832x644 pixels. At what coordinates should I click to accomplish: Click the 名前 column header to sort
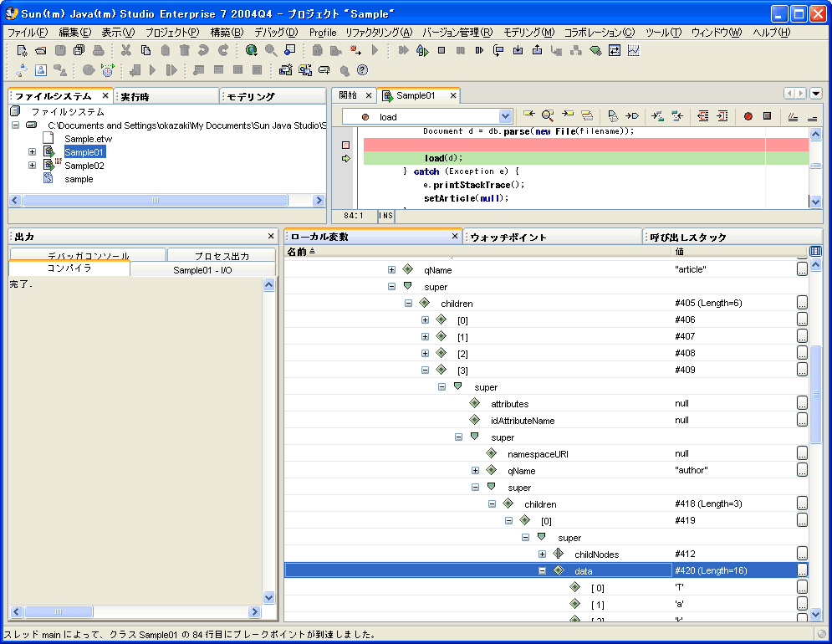pos(477,251)
